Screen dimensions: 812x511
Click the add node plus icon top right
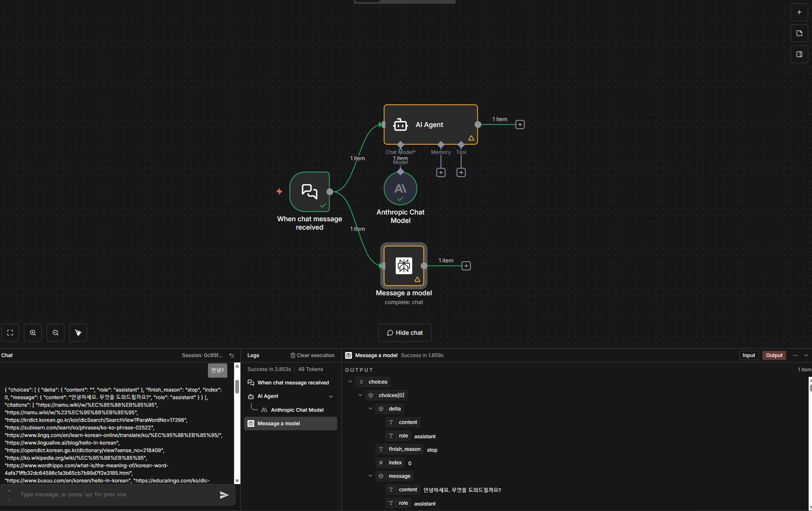799,12
